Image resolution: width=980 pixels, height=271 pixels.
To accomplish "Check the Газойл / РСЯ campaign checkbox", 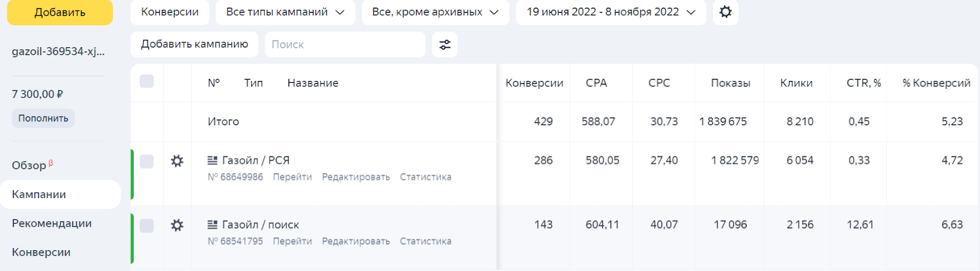I will tap(146, 161).
